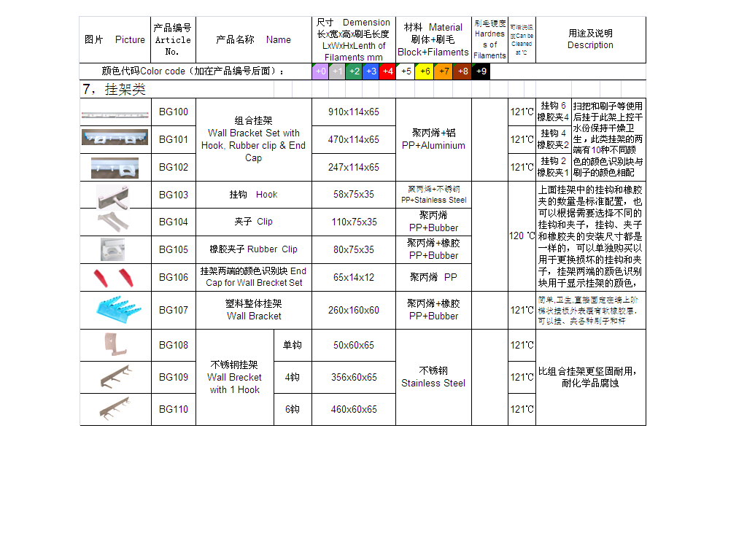Click the BG109 article number
The image size is (747, 560).
(x=174, y=377)
